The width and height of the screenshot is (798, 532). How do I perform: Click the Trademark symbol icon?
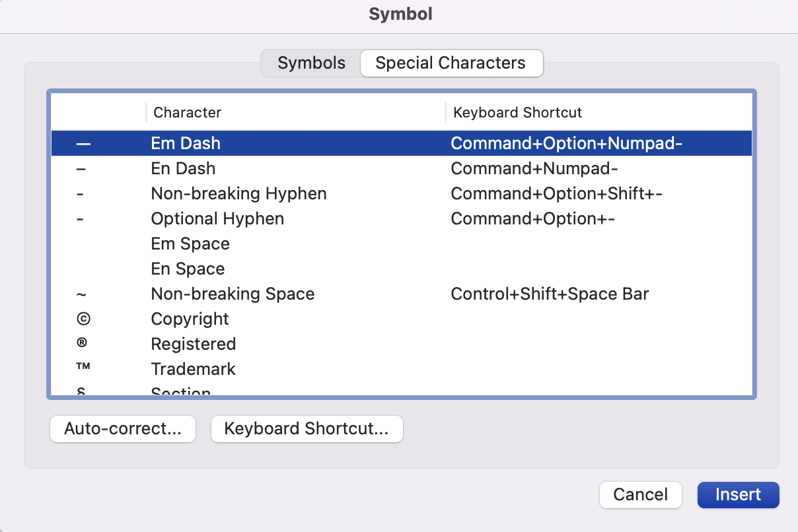pos(83,369)
